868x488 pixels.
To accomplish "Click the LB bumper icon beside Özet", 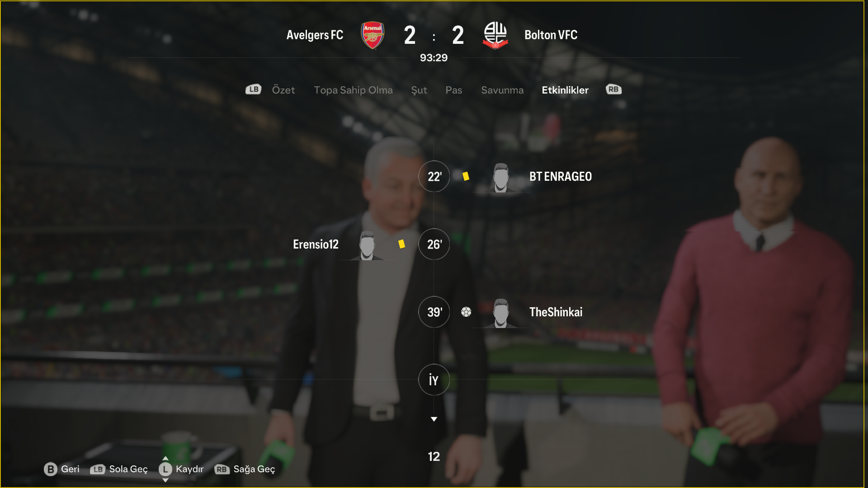I will tap(253, 89).
